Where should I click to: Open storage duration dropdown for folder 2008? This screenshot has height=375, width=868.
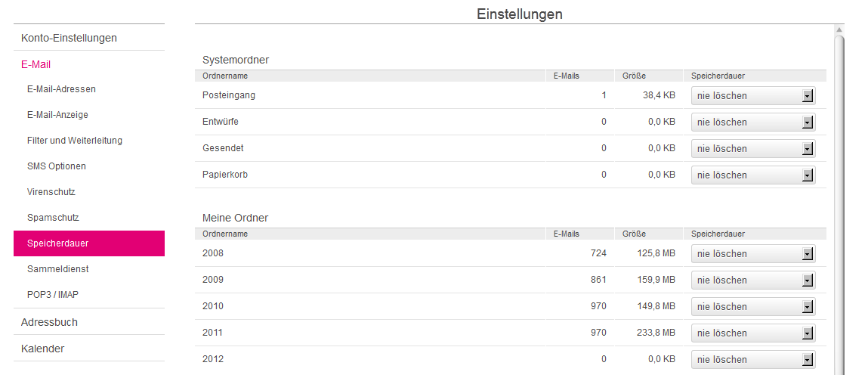pos(753,254)
